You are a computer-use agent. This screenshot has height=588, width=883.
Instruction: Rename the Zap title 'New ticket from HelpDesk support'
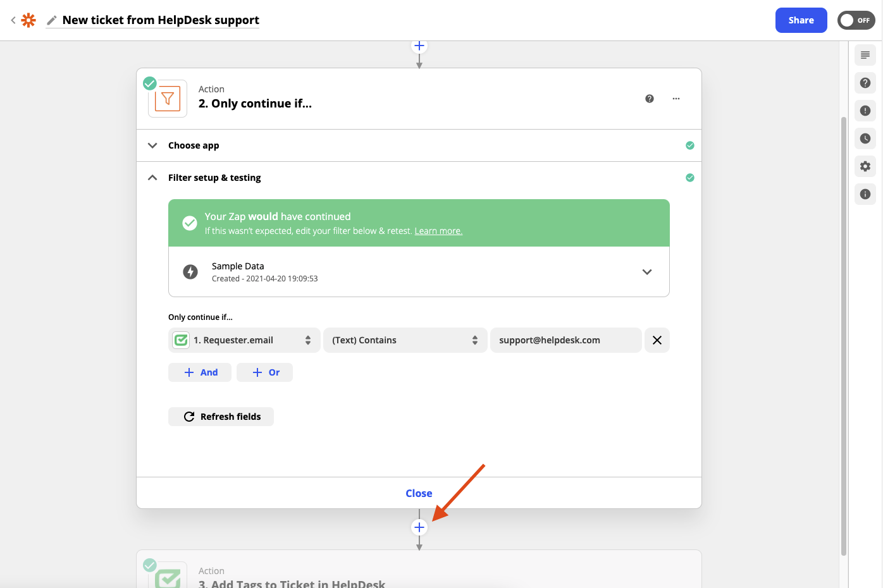click(x=161, y=20)
